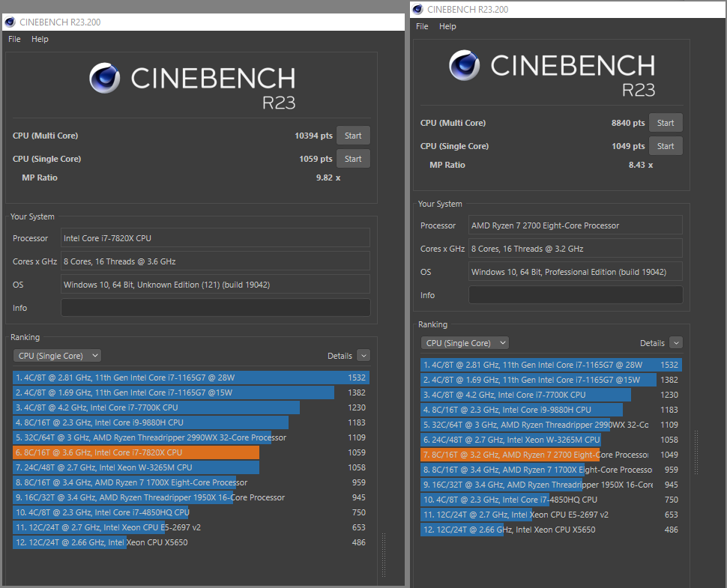Select row 1 i7-1165G7 @ 28W in right ranking
The image size is (727, 588).
tap(552, 365)
